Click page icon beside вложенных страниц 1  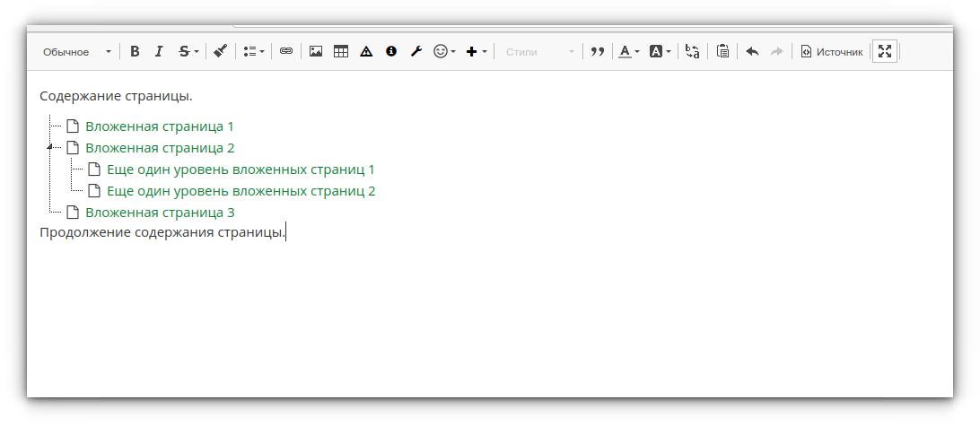coord(93,170)
